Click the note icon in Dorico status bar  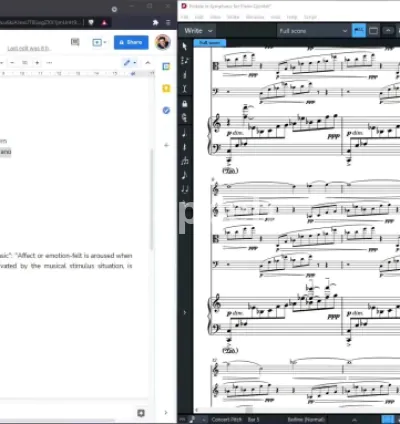click(192, 419)
